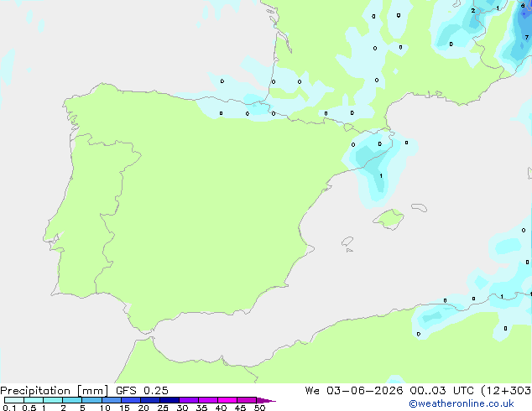Select the magenta legend swatch between 40 and 45
Viewport: 532px width, 411px height.
[227, 400]
